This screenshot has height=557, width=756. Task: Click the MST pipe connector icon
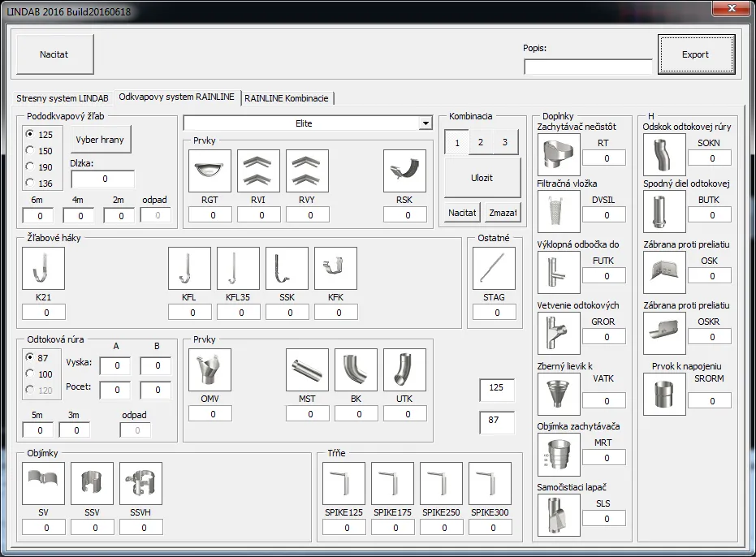coord(307,370)
